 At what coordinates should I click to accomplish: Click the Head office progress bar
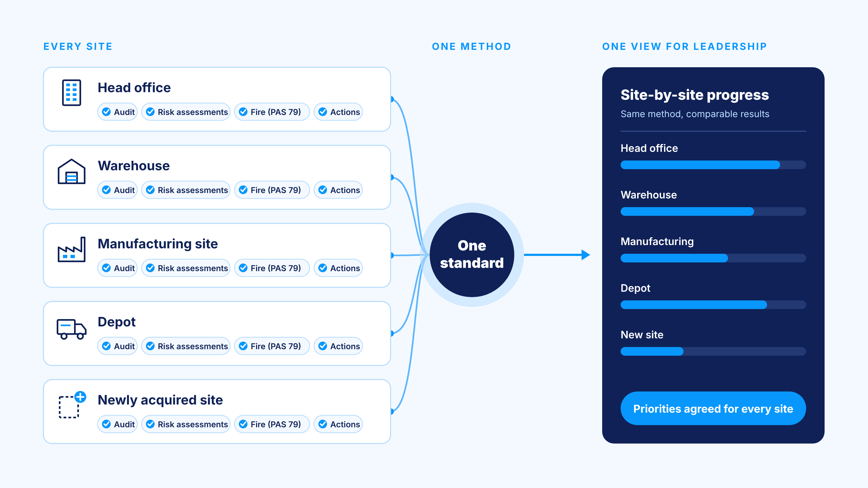click(x=713, y=165)
